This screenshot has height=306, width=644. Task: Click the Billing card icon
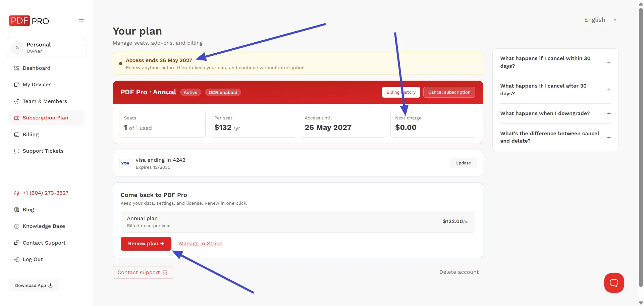click(x=17, y=135)
